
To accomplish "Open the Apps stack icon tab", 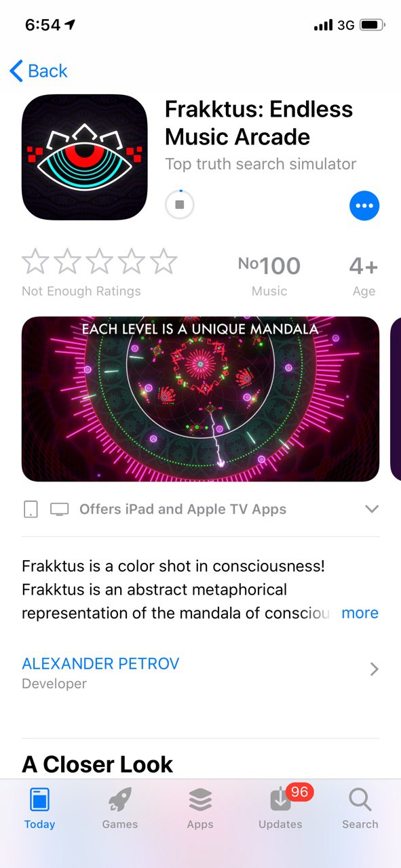I will pyautogui.click(x=200, y=809).
